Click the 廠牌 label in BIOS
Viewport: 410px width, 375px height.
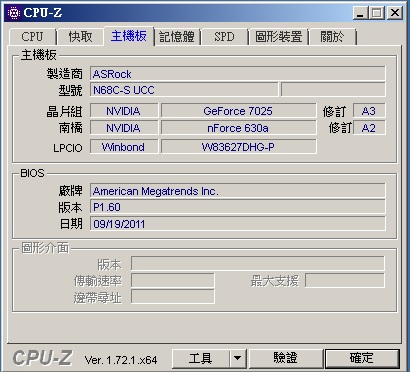tap(70, 191)
